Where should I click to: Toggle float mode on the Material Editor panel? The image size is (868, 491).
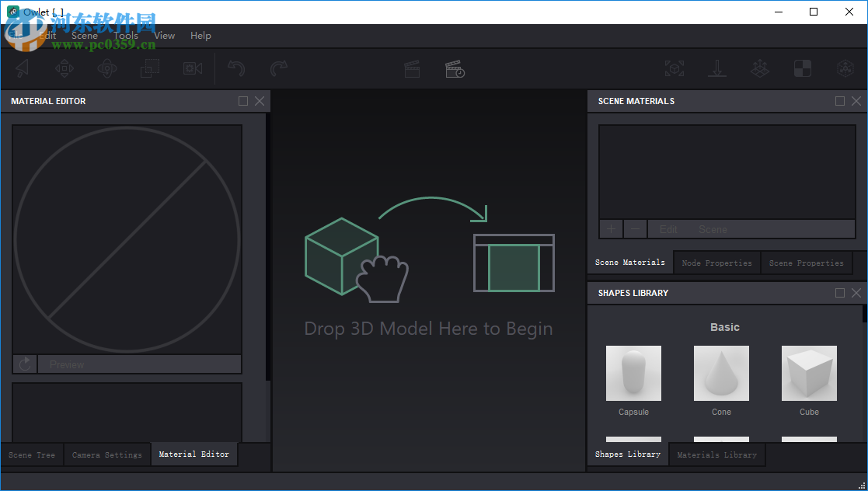pos(242,100)
